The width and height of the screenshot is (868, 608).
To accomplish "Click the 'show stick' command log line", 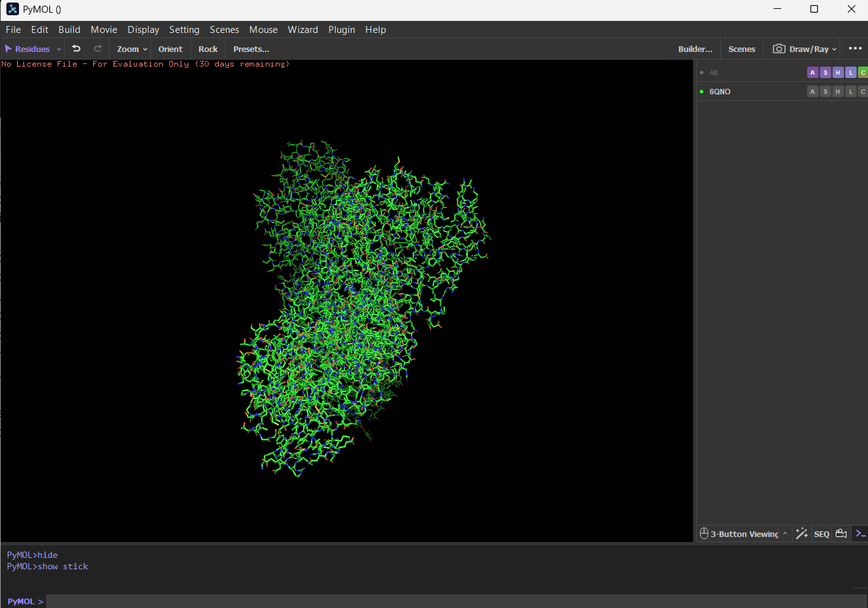I will [x=48, y=566].
